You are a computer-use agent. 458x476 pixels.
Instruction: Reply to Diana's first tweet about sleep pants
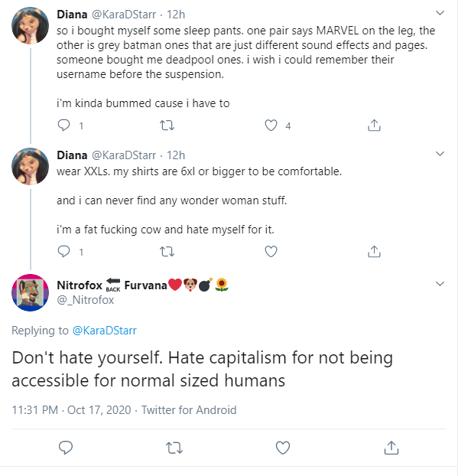tap(63, 125)
